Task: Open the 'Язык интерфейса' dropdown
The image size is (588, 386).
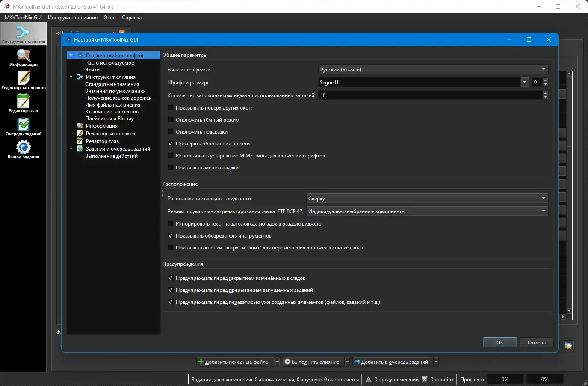Action: point(433,69)
